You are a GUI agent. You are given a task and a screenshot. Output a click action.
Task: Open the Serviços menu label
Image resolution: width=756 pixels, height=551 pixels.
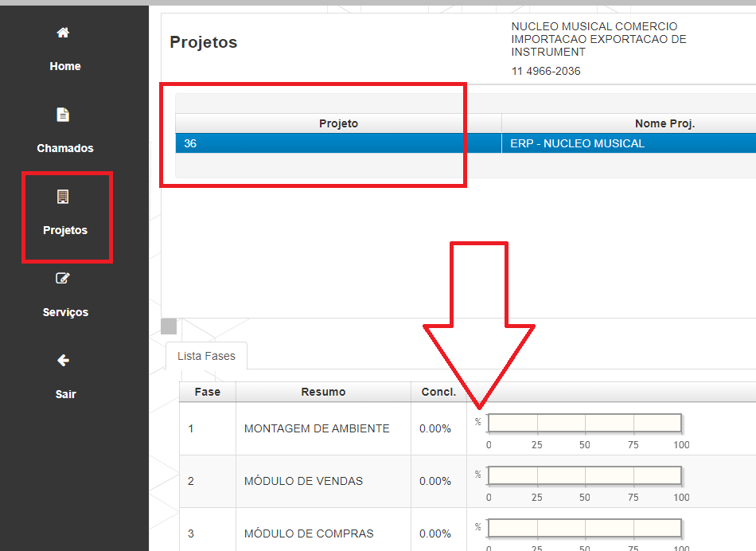click(x=65, y=312)
